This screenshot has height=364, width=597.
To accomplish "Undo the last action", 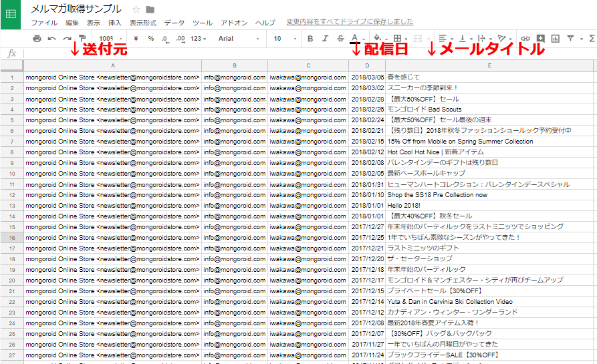I will (x=51, y=39).
